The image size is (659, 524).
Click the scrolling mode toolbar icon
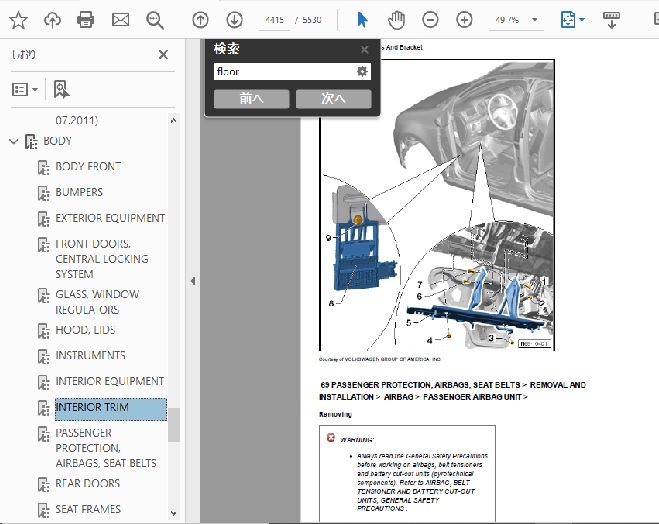(612, 20)
